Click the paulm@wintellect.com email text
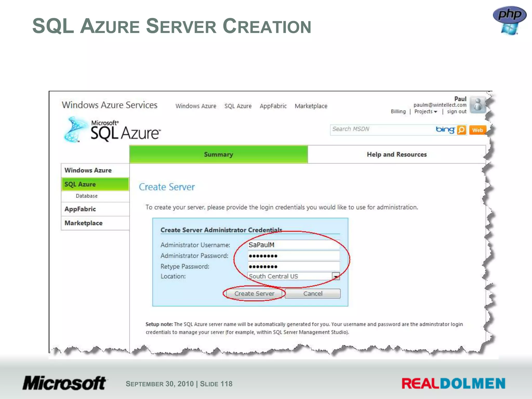Screen dimensions: 532x399 (440, 105)
